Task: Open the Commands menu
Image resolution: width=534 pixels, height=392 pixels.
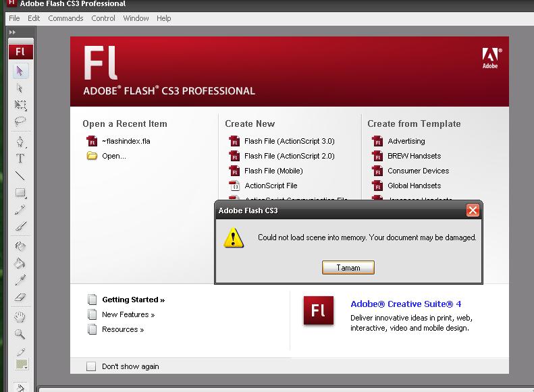Action: point(65,18)
